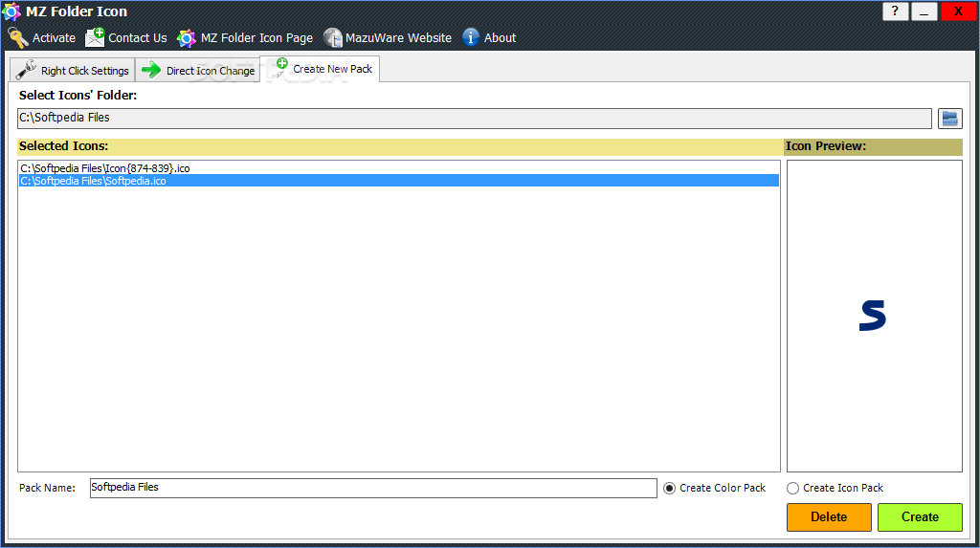Click the wrench icon on Right Click Settings
The width and height of the screenshot is (980, 548).
tap(26, 70)
